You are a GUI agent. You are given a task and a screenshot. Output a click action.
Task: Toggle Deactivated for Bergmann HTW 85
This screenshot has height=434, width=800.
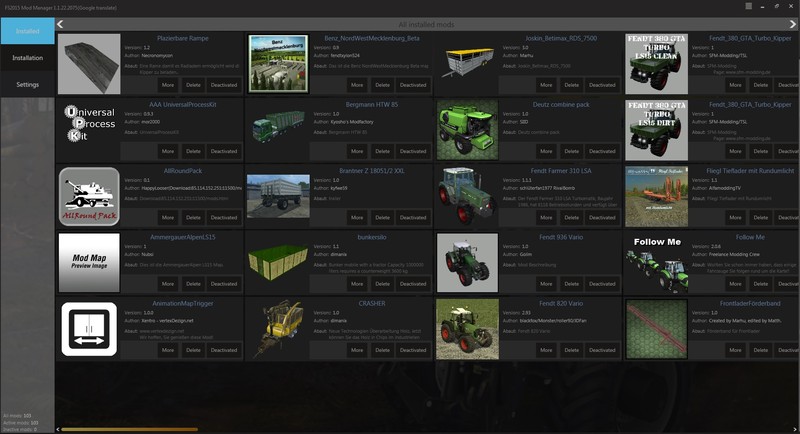point(412,151)
